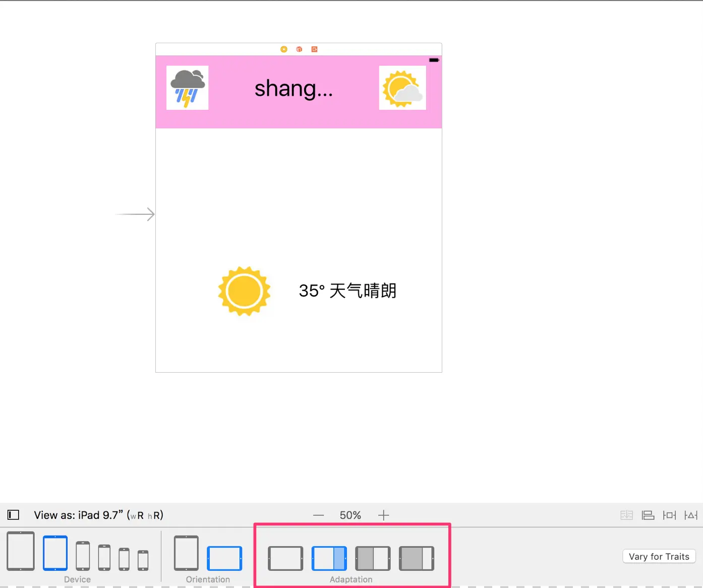Select the thunderstorm cloud image view
The height and width of the screenshot is (588, 703).
[x=188, y=88]
